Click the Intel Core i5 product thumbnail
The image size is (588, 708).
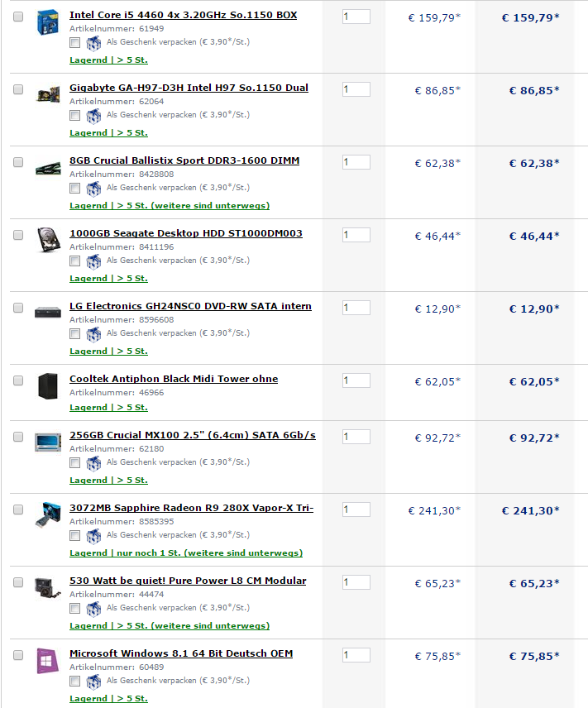47,22
